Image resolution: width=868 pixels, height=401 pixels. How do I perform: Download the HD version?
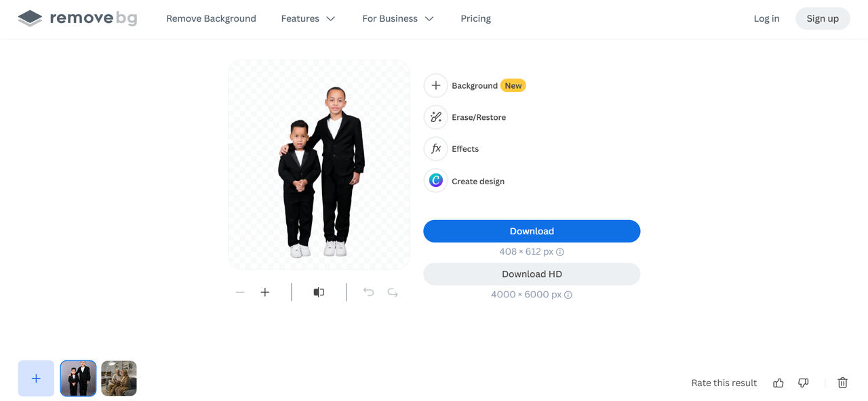click(532, 274)
